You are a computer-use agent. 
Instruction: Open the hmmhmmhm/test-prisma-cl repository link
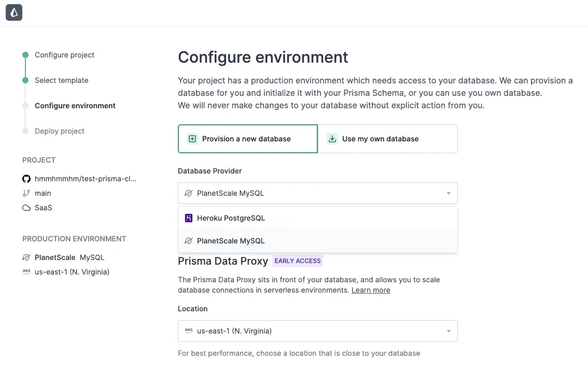[86, 179]
